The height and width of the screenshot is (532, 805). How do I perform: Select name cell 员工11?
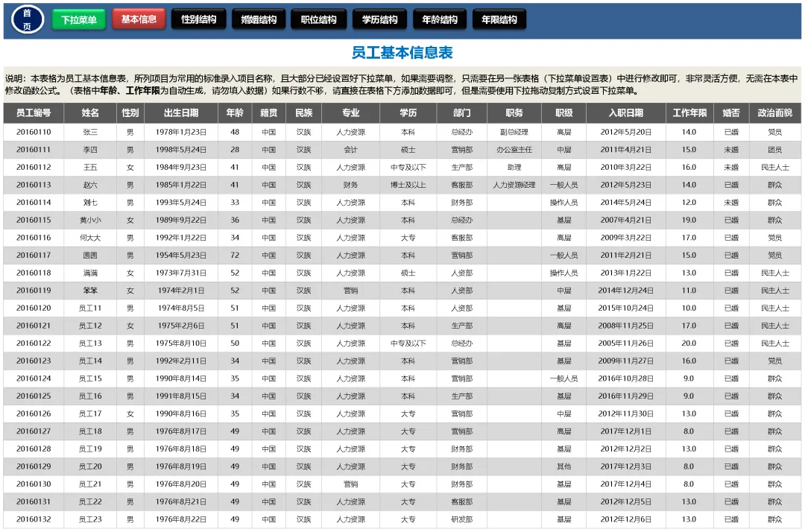coord(90,308)
